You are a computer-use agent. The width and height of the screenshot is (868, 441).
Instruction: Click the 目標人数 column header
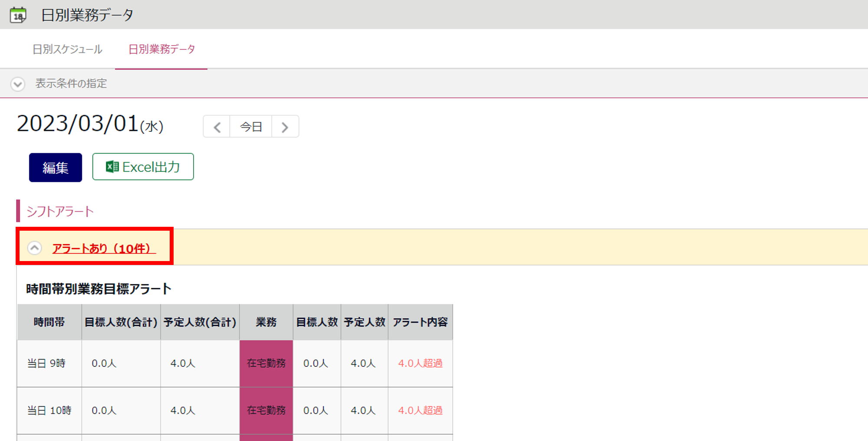pyautogui.click(x=317, y=322)
